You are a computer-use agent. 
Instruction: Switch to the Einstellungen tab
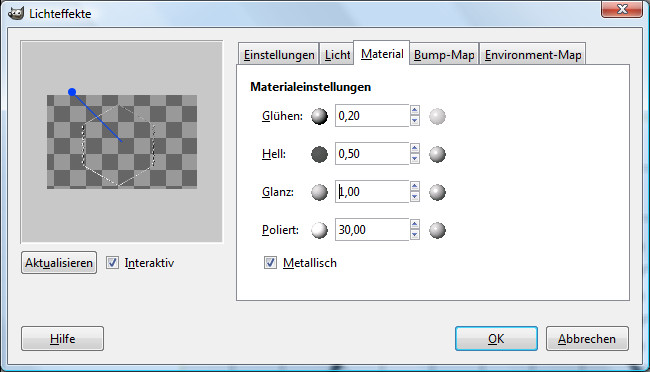pos(279,54)
